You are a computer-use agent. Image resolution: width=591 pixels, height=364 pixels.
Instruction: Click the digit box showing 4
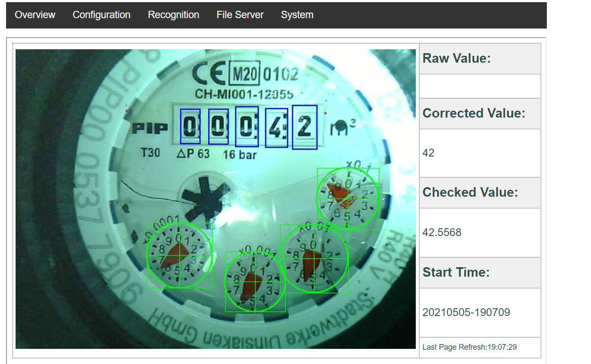[x=276, y=128]
